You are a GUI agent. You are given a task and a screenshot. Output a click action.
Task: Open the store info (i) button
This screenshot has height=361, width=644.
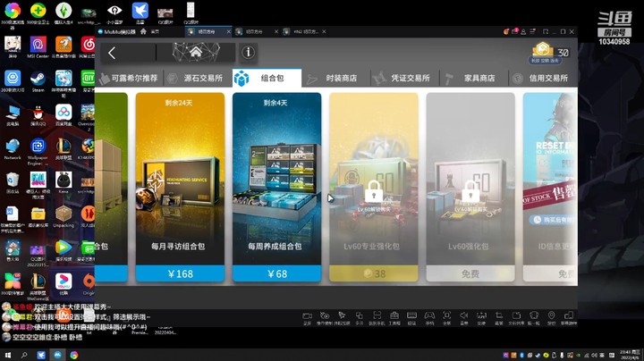click(248, 52)
